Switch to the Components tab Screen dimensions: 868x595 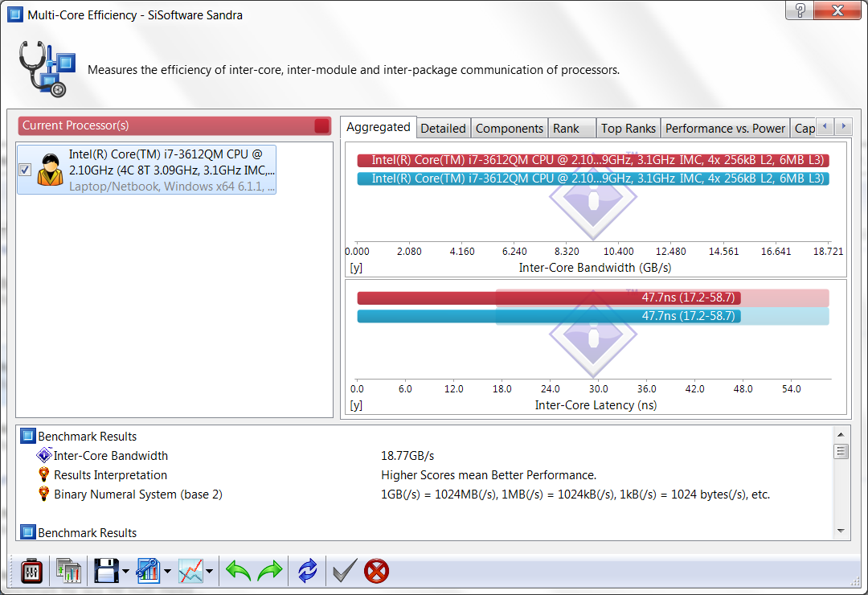coord(510,129)
